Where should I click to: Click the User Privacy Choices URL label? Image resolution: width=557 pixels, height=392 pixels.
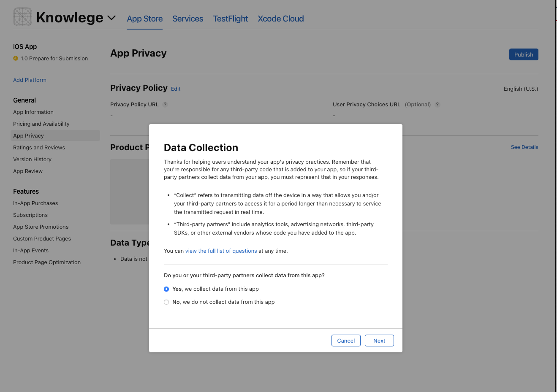(x=367, y=104)
